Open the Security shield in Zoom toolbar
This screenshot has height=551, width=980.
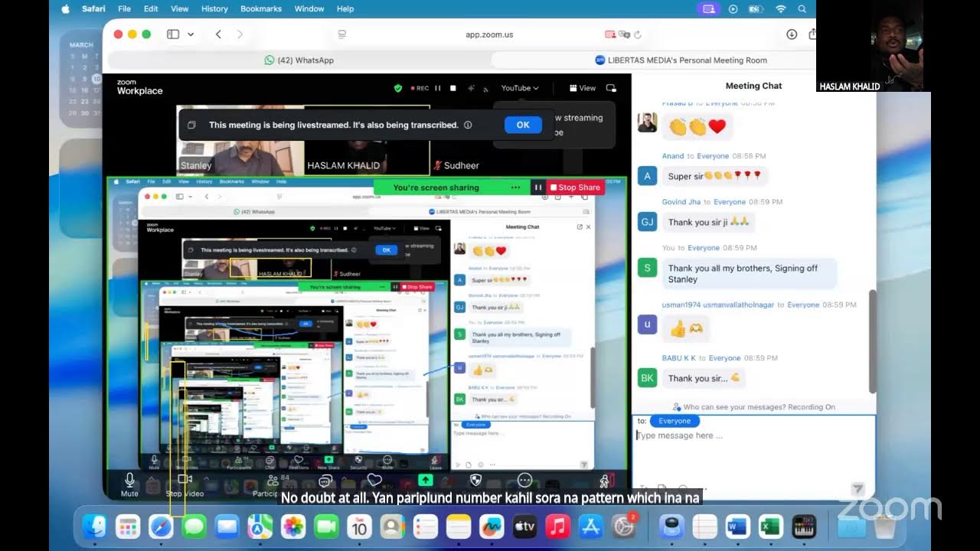coord(475,480)
